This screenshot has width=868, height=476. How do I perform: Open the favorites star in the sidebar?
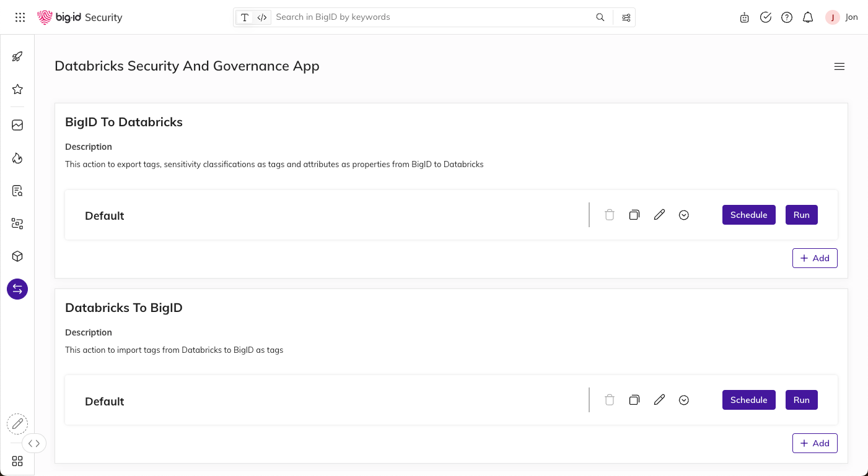pos(17,89)
